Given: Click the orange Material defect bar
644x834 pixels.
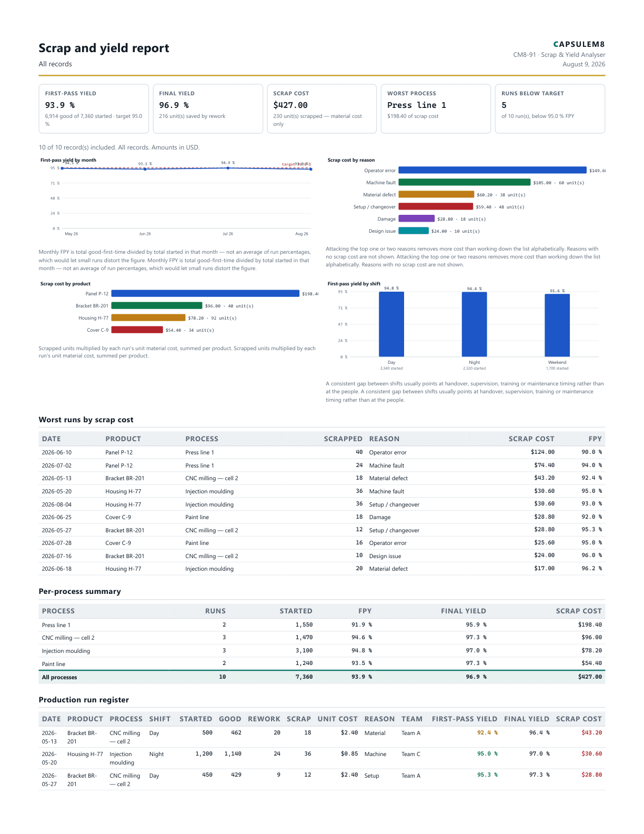Looking at the screenshot, I should click(436, 194).
